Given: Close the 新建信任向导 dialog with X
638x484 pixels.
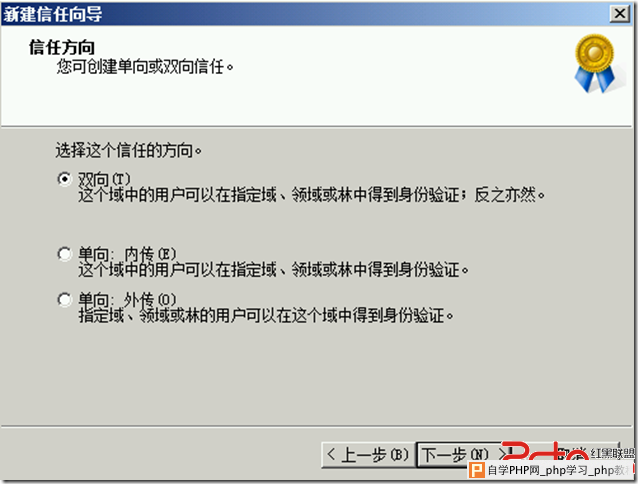Looking at the screenshot, I should point(620,14).
